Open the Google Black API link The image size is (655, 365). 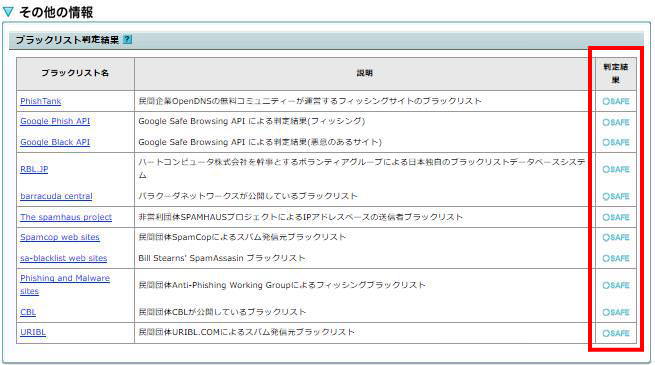[x=55, y=142]
